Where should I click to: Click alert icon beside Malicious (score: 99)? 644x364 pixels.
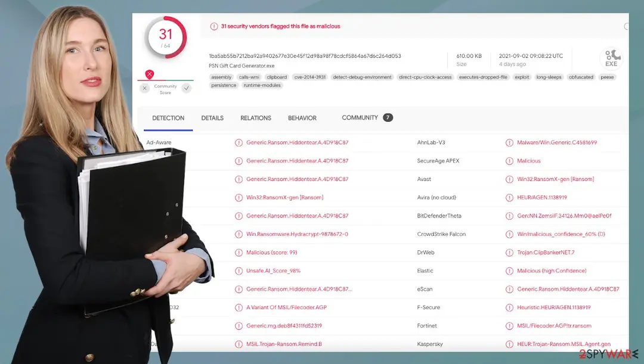pos(239,253)
